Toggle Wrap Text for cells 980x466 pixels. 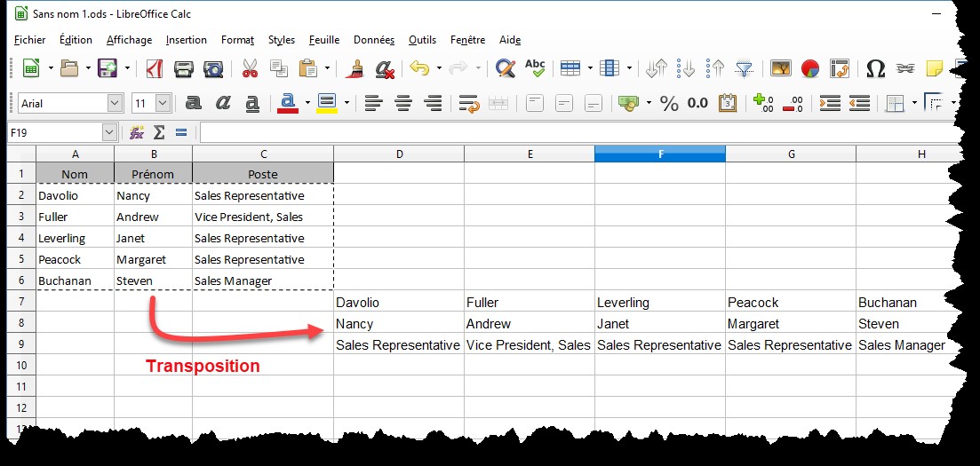pyautogui.click(x=469, y=104)
